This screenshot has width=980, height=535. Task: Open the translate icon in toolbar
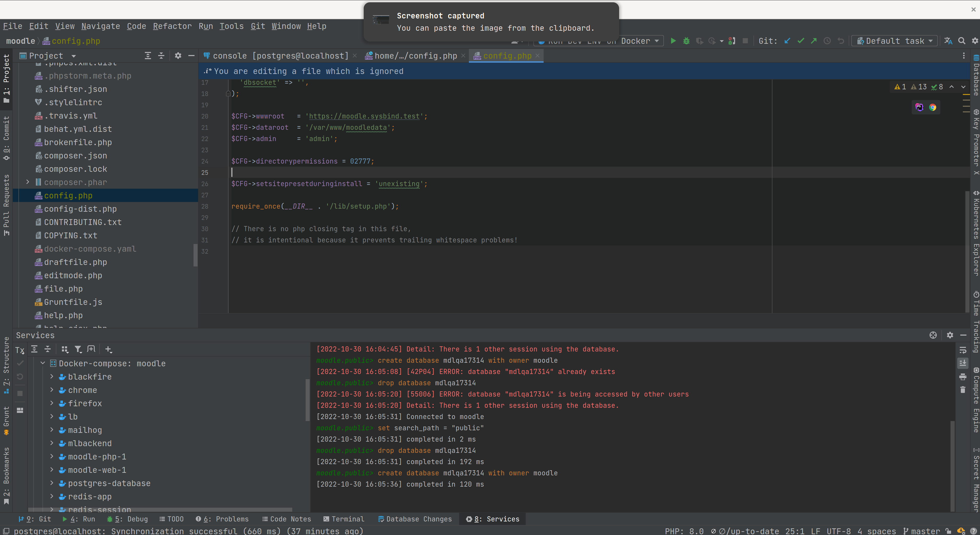coord(949,41)
